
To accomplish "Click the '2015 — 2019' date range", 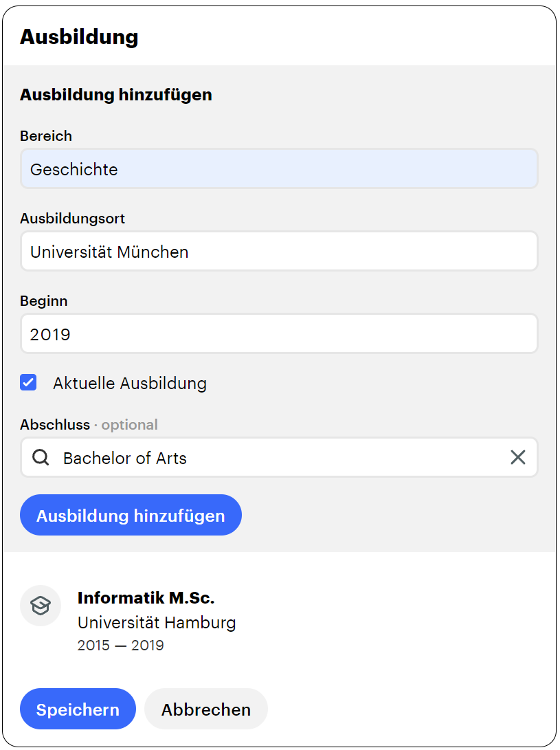I will pos(120,646).
